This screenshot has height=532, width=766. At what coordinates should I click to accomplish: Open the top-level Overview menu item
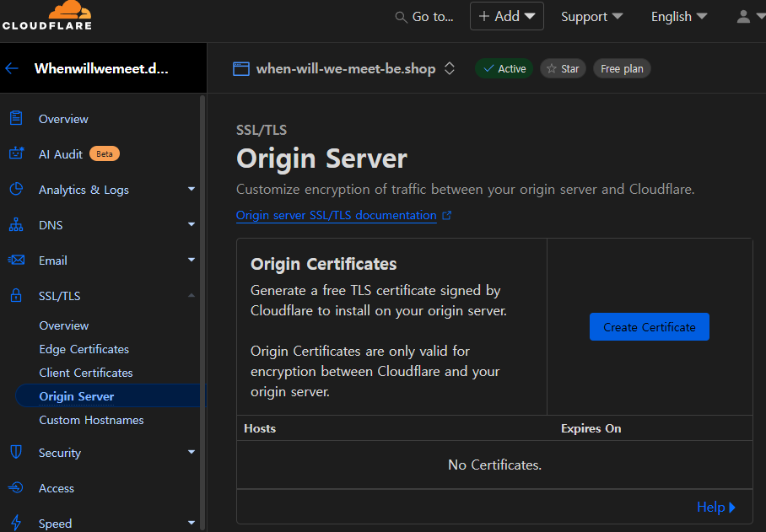pyautogui.click(x=63, y=119)
